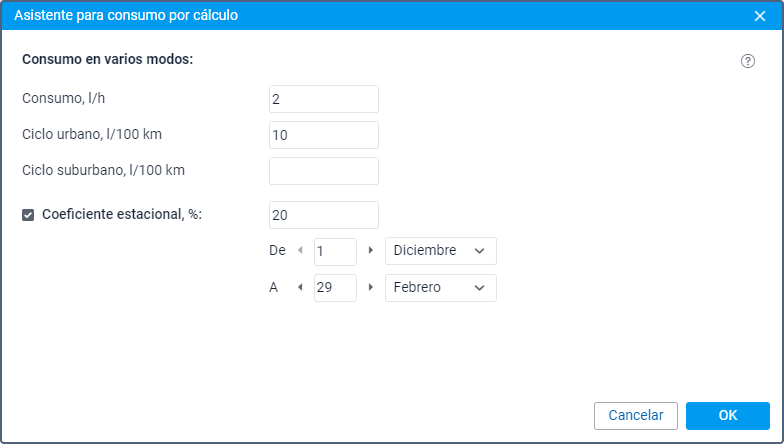This screenshot has height=444, width=784.
Task: Select the empty Ciclo suburbano field
Action: pyautogui.click(x=323, y=171)
